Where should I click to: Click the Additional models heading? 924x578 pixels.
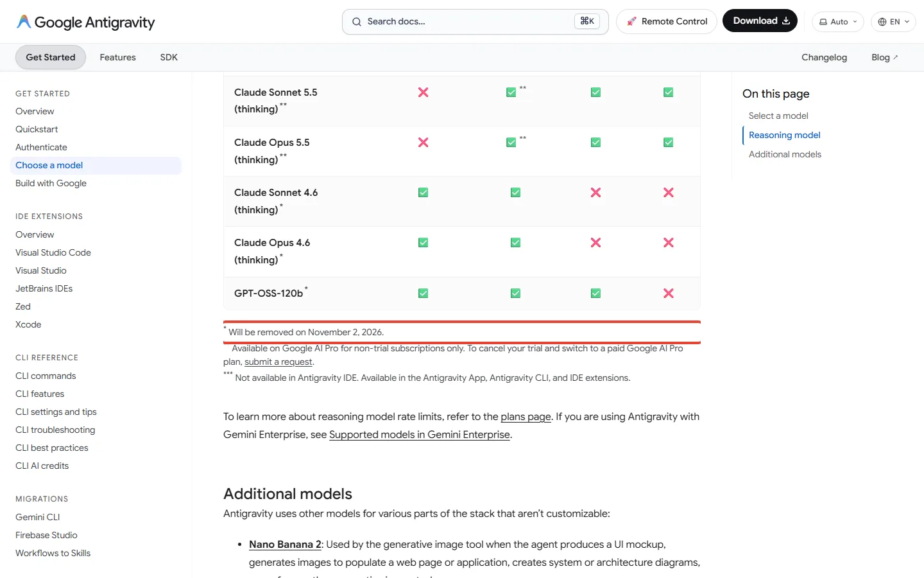[x=287, y=493]
